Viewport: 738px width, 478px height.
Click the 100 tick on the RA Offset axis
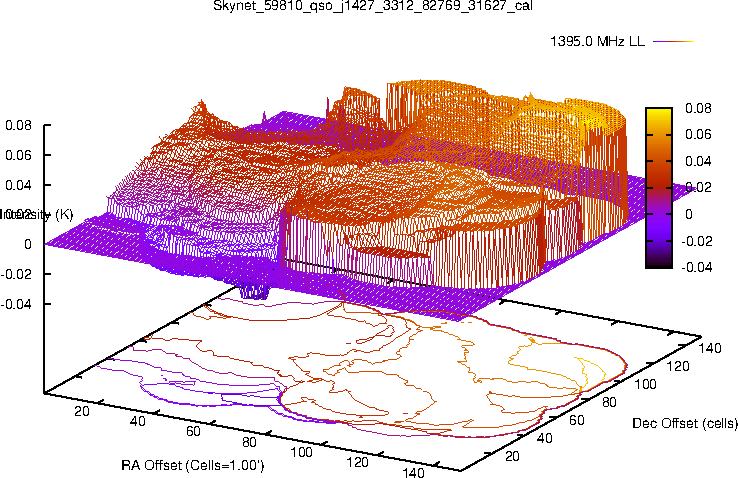(301, 453)
